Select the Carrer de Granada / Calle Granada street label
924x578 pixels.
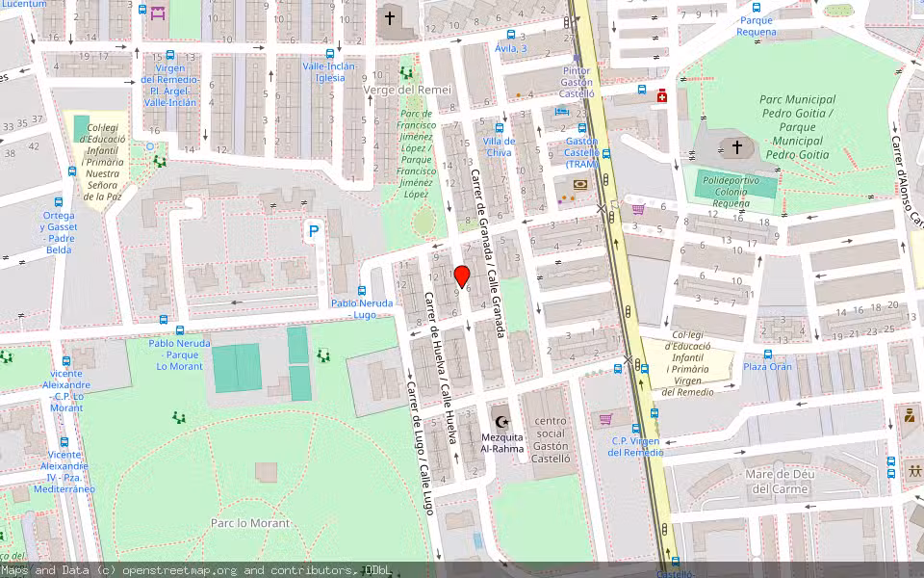tap(489, 253)
